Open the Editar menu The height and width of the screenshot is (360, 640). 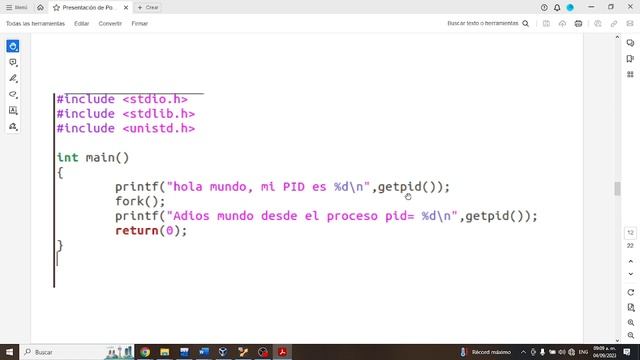coord(82,24)
